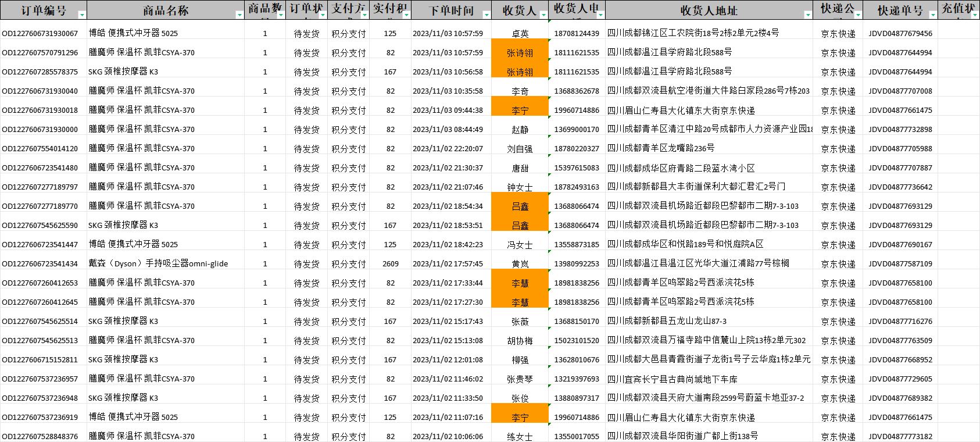Open the 商品名称 column filter dropdown
Screen dimensions: 980x442
point(239,15)
